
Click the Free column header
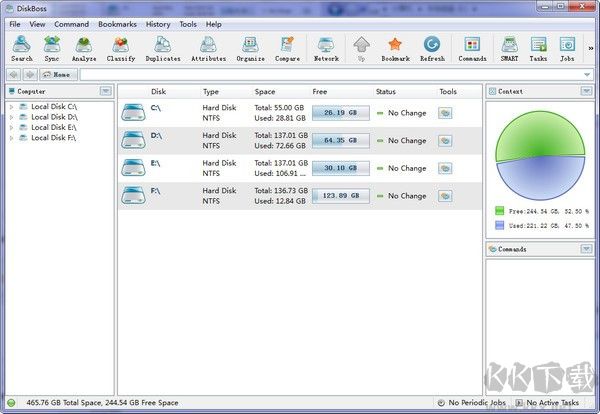(x=320, y=91)
